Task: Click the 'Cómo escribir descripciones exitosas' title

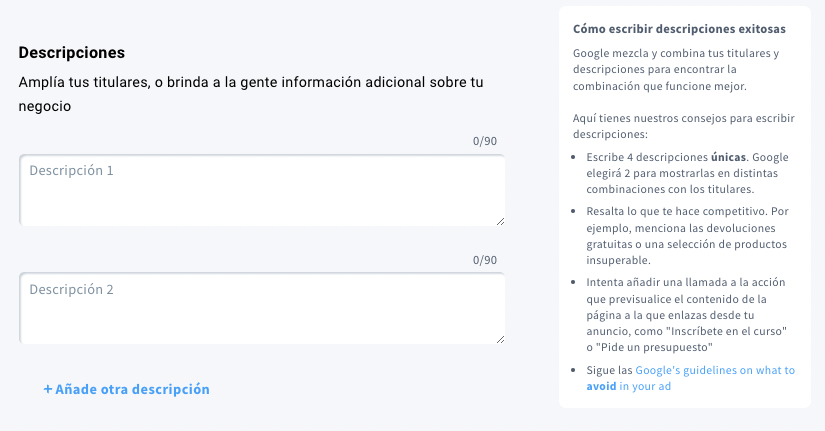Action: pyautogui.click(x=679, y=29)
